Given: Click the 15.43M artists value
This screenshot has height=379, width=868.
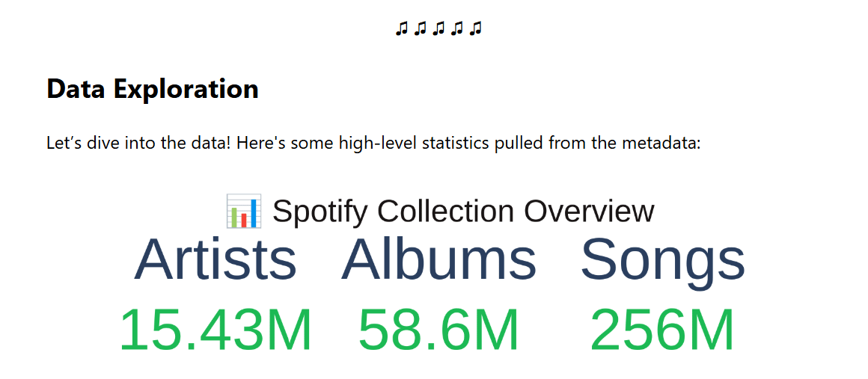Looking at the screenshot, I should point(216,330).
